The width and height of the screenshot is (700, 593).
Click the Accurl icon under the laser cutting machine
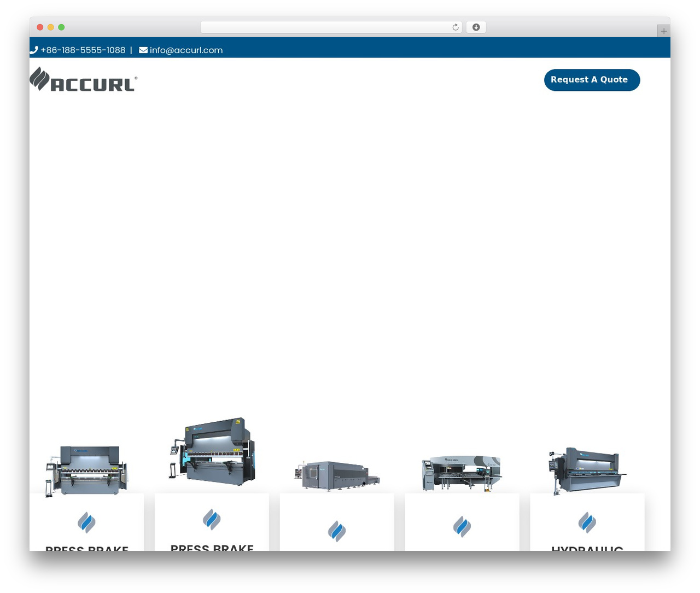tap(337, 531)
